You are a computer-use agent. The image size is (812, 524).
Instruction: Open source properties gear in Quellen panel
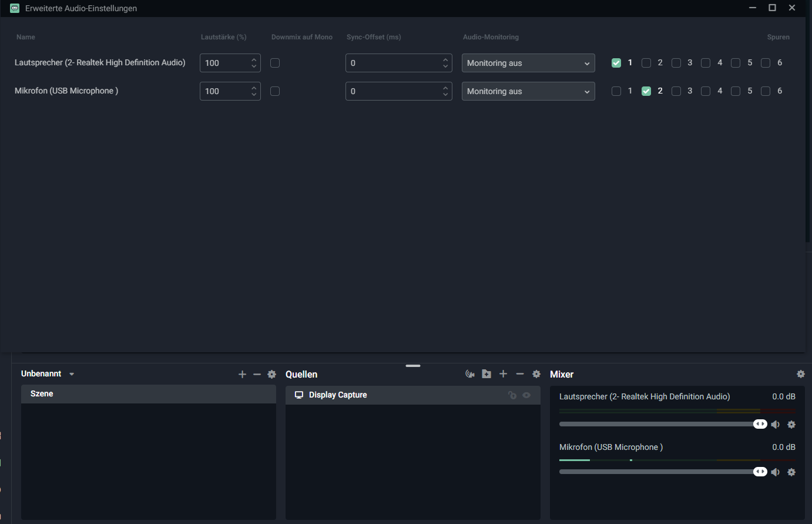(536, 374)
